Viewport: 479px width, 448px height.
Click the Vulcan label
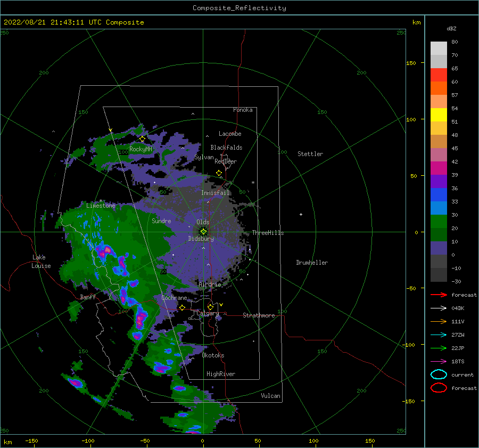(270, 396)
